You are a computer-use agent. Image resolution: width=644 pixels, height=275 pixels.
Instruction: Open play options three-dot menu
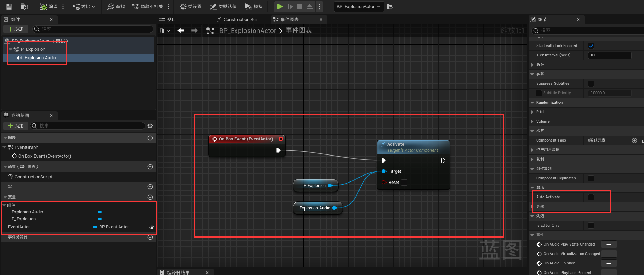(320, 6)
